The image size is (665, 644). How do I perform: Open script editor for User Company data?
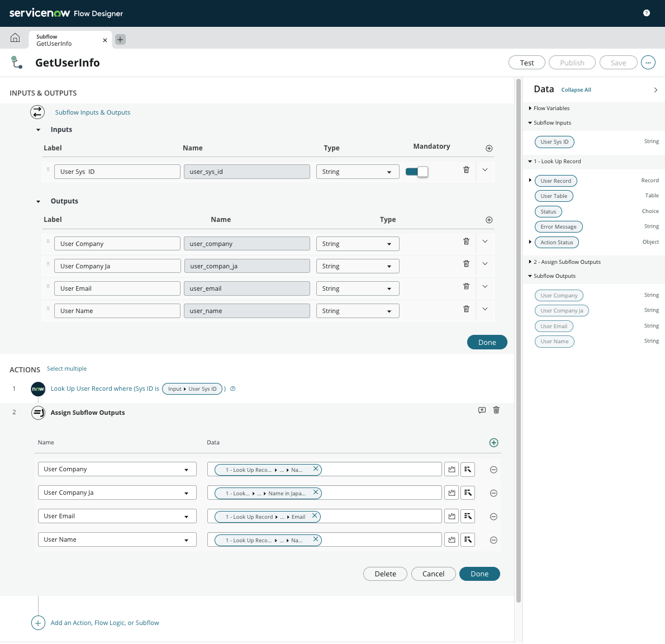[x=452, y=469]
